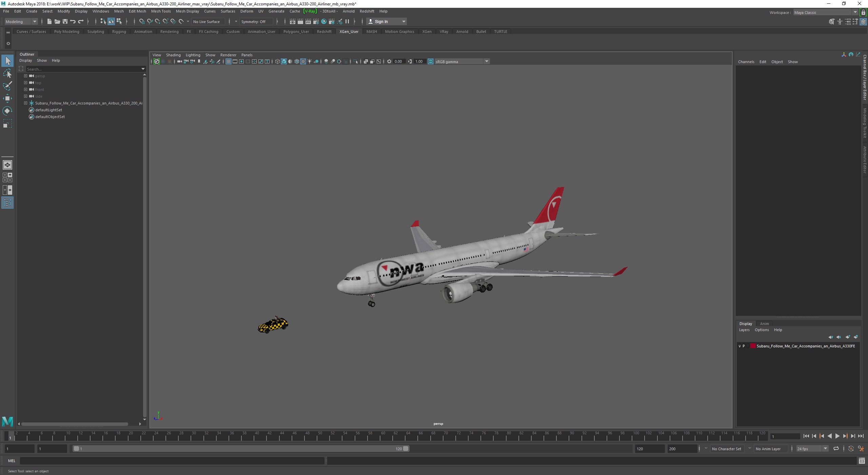Enable wireframe display in the viewport

277,61
